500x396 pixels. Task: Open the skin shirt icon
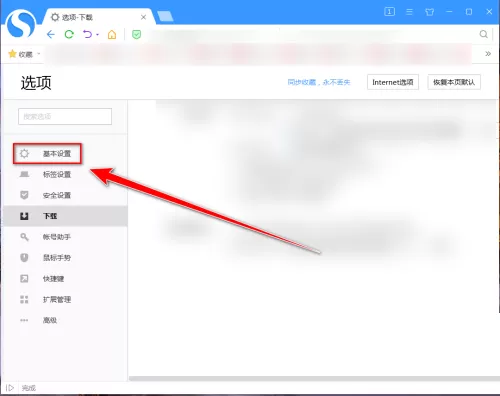430,12
